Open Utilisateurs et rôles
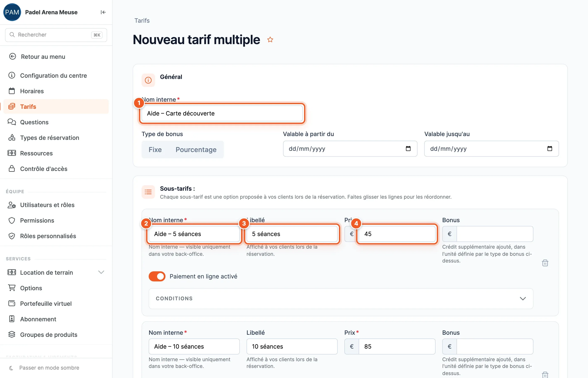Image resolution: width=588 pixels, height=378 pixels. (56, 205)
